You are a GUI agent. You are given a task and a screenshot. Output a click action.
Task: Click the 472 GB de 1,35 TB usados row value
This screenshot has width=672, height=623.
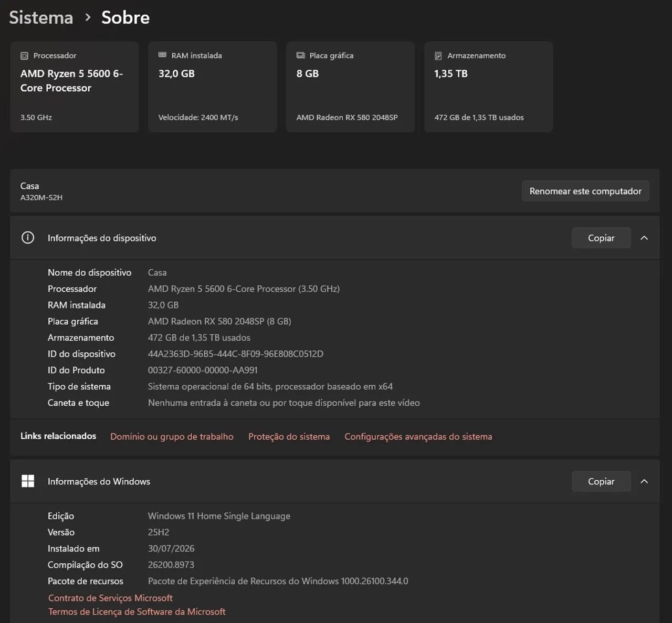coord(199,337)
